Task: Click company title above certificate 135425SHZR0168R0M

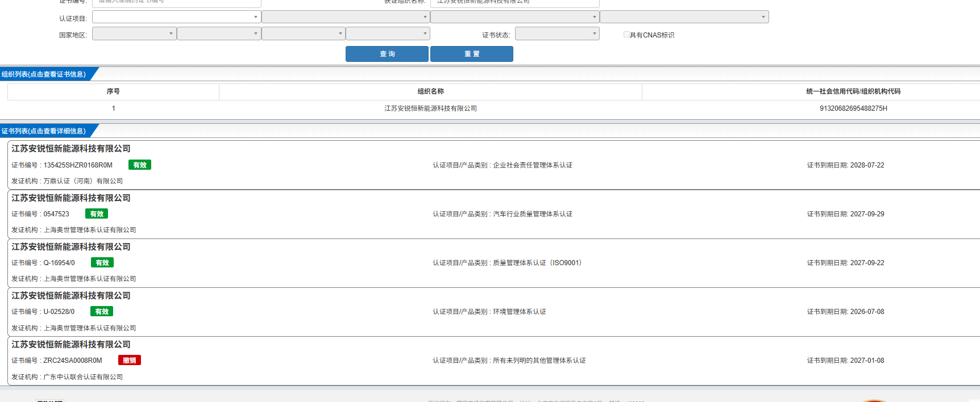Action: (x=71, y=149)
